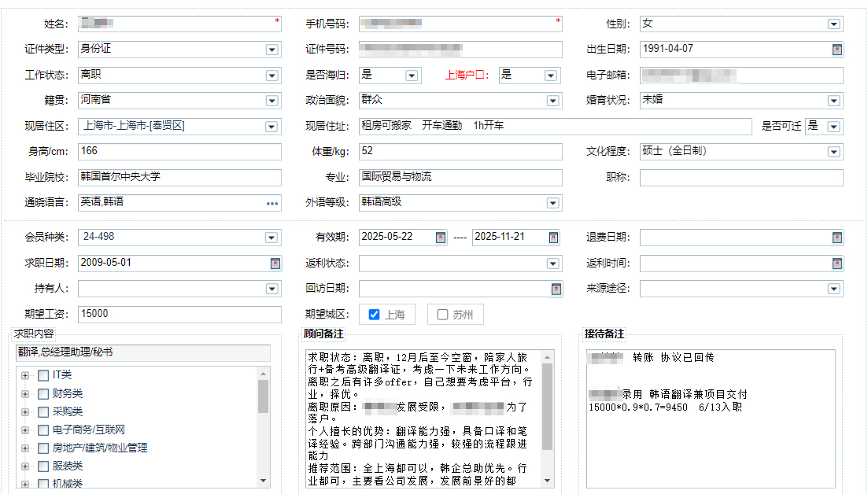The width and height of the screenshot is (868, 494).
Task: Click the empty 职称 input field
Action: 741,177
